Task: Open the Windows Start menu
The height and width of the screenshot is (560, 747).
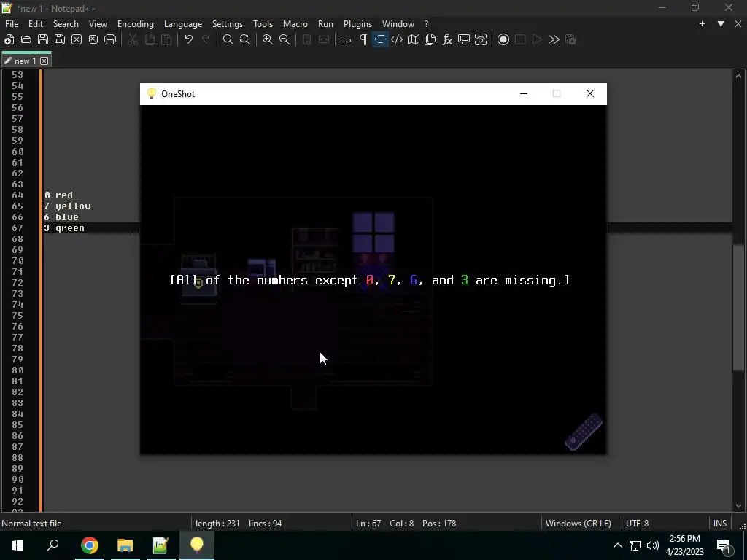Action: [x=18, y=545]
